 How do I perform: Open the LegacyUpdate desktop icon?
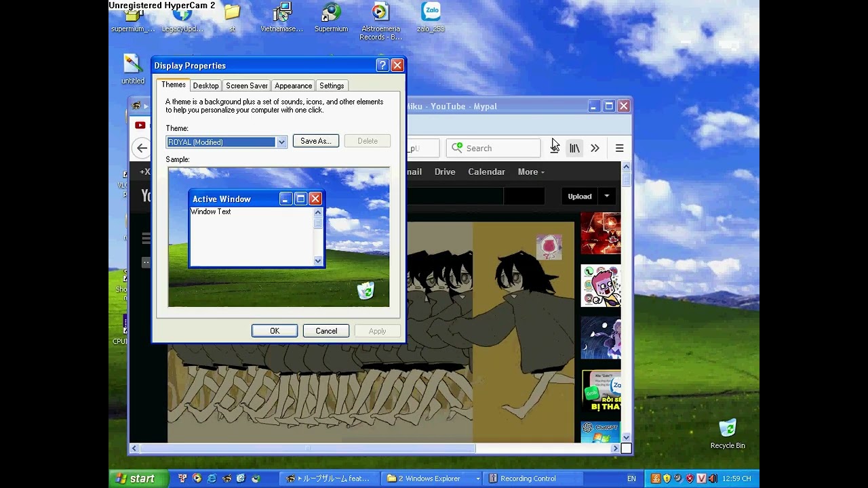click(x=182, y=19)
